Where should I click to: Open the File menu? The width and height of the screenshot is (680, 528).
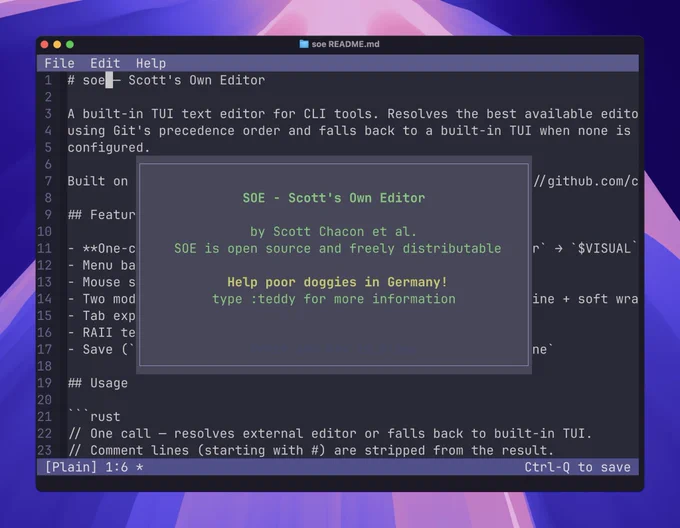point(59,63)
